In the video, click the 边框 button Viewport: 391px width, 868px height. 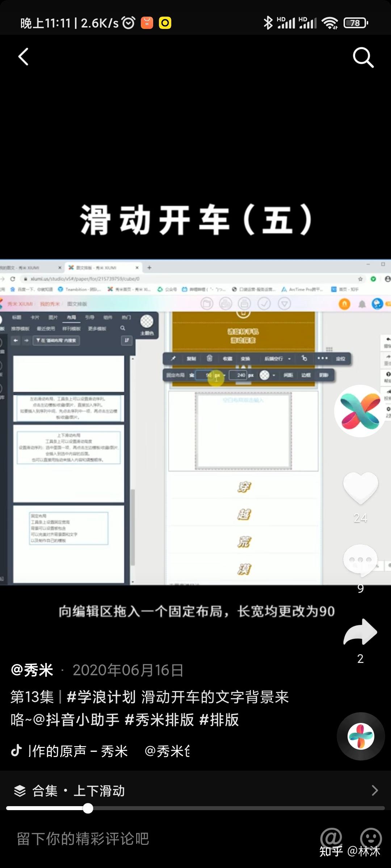pos(306,375)
